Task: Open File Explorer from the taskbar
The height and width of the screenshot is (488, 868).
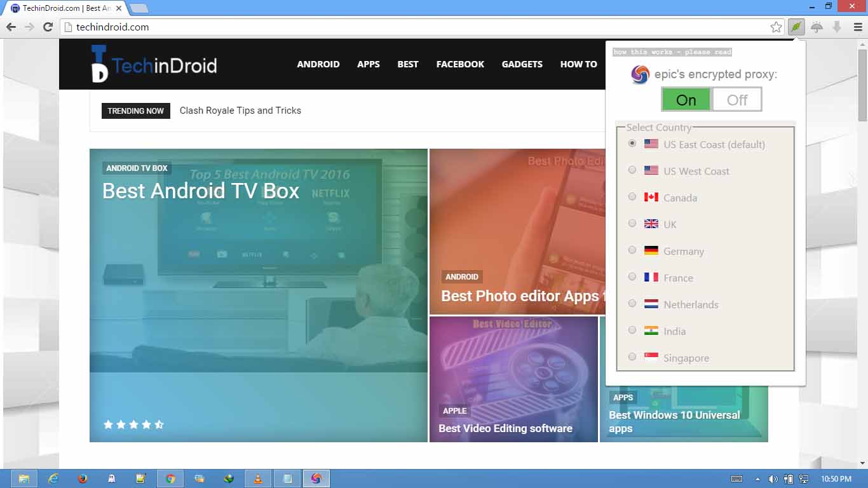Action: 24,478
